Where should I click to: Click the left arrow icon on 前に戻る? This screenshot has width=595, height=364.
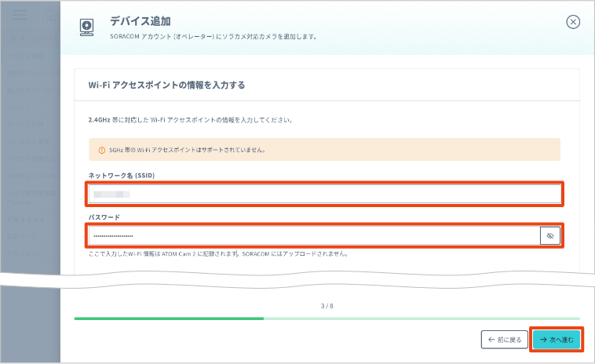tap(491, 340)
